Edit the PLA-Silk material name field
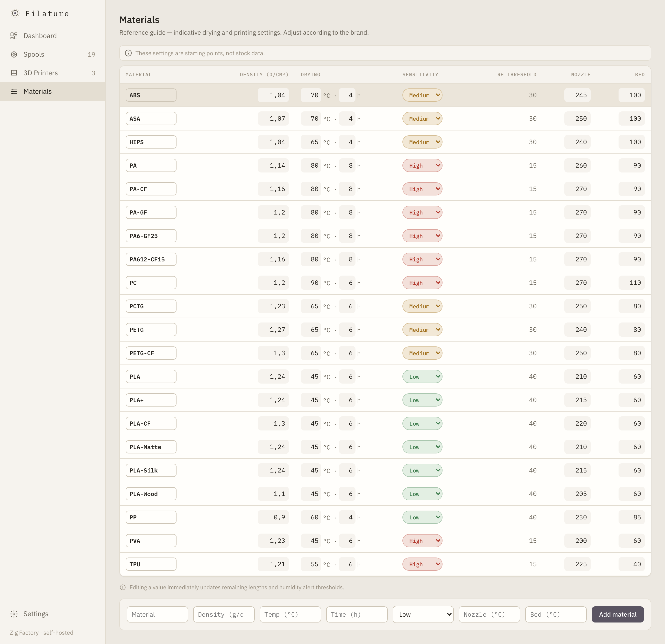This screenshot has width=665, height=644. (151, 471)
